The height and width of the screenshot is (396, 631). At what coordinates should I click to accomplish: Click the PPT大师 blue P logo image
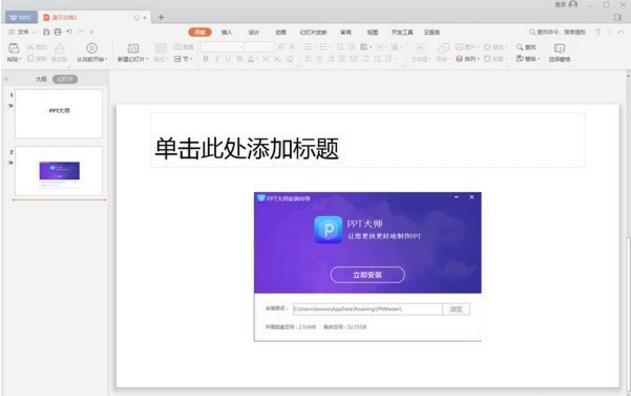click(x=328, y=229)
